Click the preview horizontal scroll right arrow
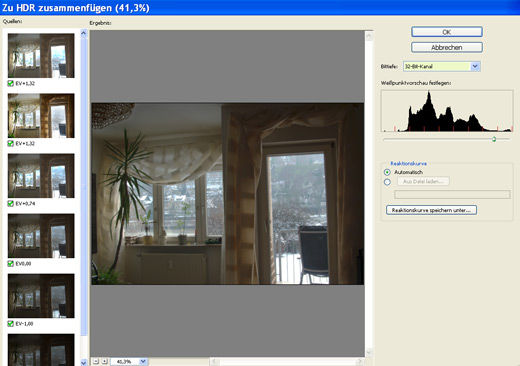The width and height of the screenshot is (520, 366). [x=360, y=361]
